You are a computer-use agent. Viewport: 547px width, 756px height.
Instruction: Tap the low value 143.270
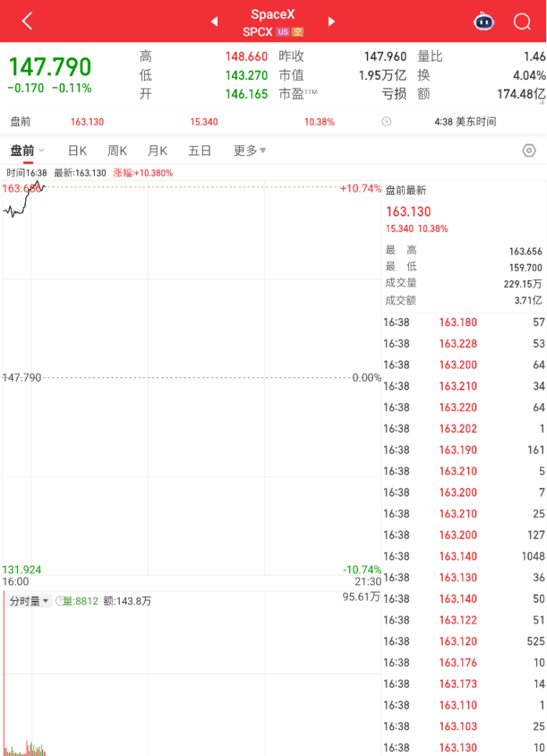(246, 75)
